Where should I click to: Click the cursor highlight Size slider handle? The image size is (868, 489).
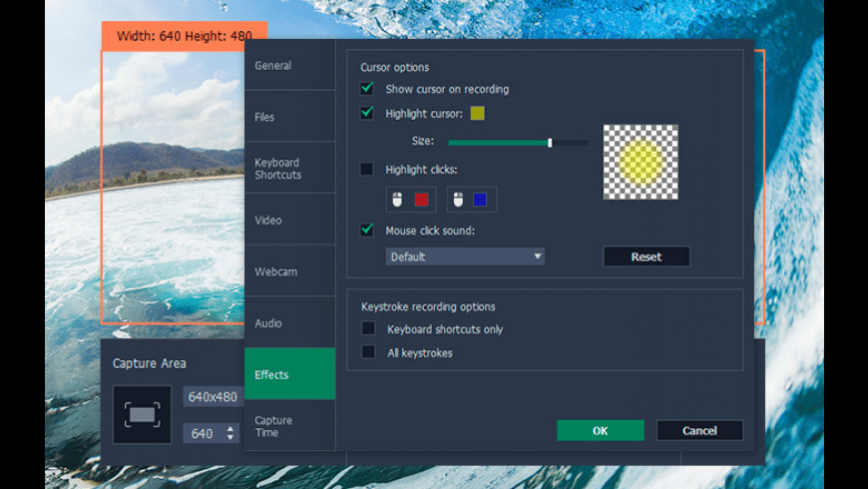[x=550, y=143]
